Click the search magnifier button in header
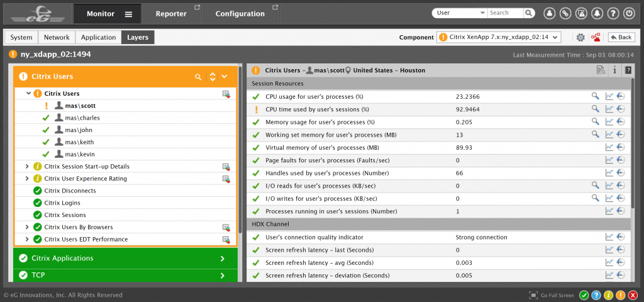This screenshot has height=302, width=644. click(529, 13)
